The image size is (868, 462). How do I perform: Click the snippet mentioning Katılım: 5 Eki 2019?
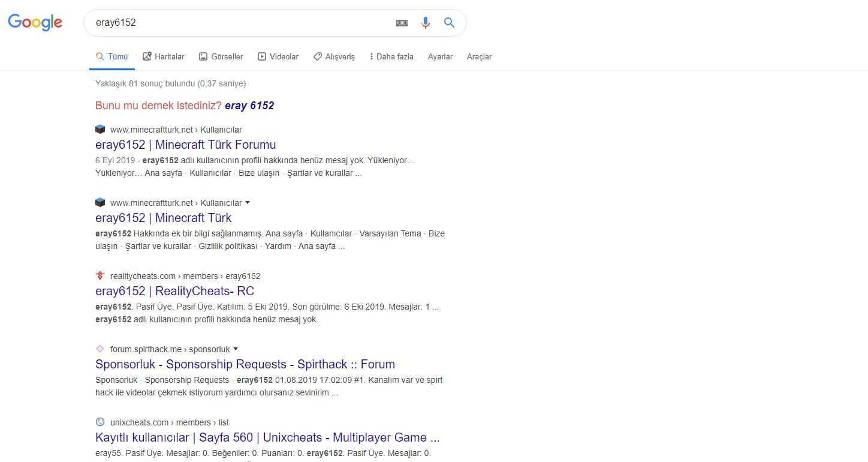[267, 313]
